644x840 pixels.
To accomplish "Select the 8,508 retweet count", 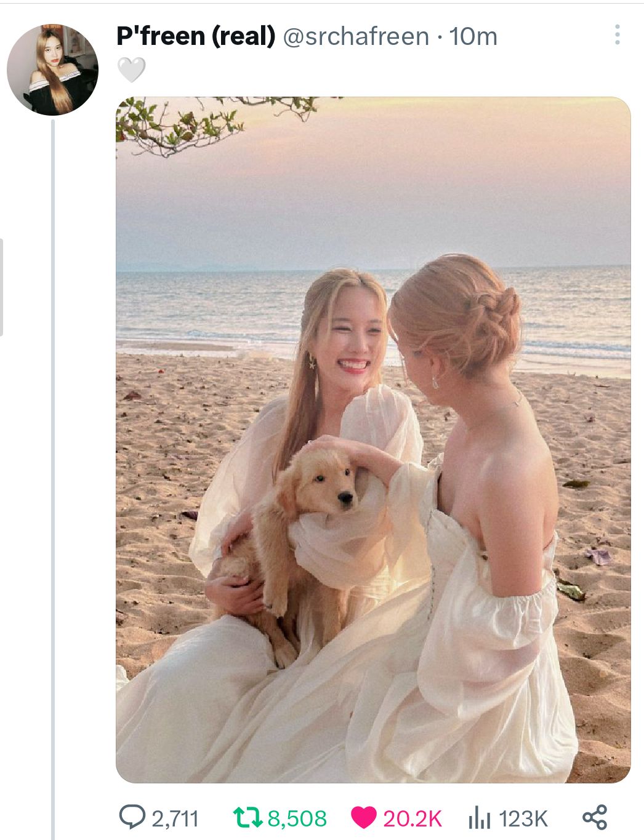I will [297, 818].
